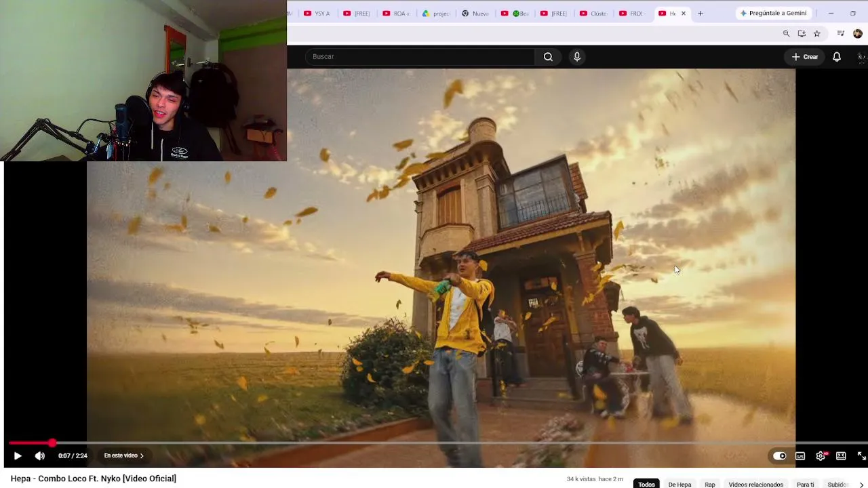Expand the 'En este video' chapters
The image size is (868, 488).
click(x=123, y=456)
